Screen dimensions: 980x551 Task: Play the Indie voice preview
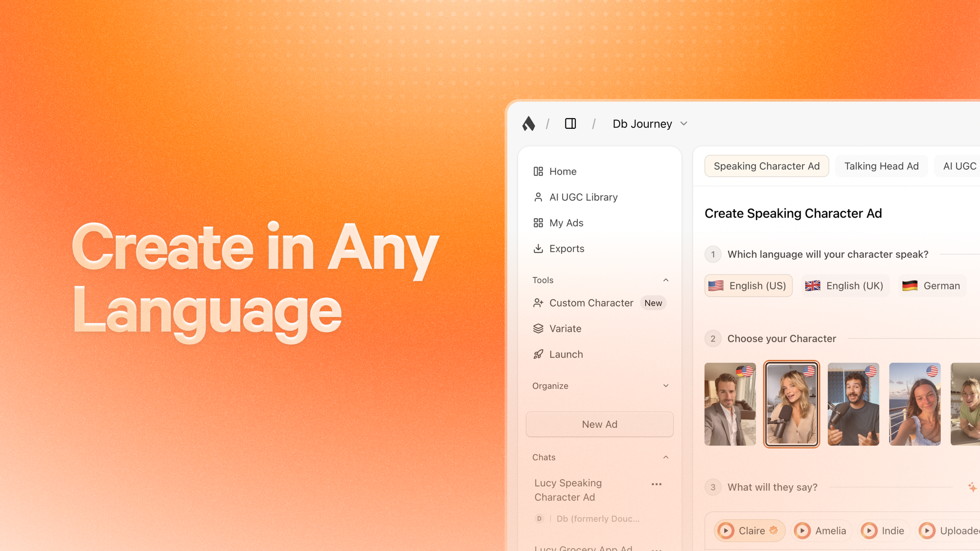click(869, 530)
